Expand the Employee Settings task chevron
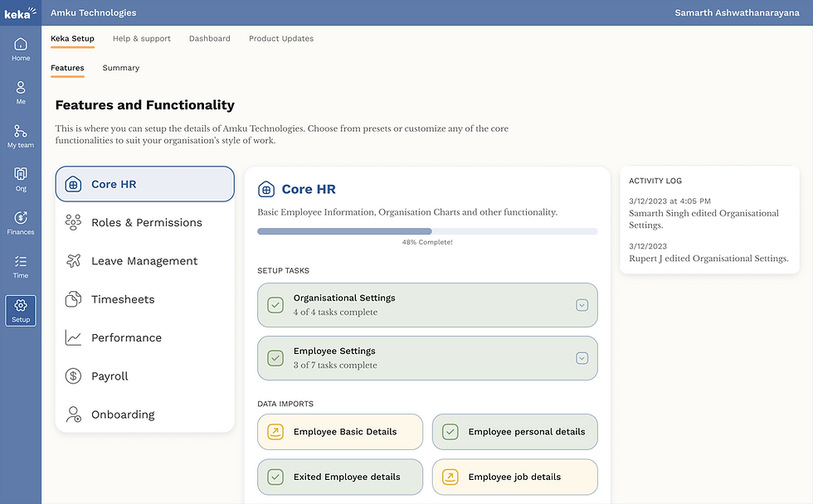This screenshot has width=813, height=504. [x=582, y=358]
